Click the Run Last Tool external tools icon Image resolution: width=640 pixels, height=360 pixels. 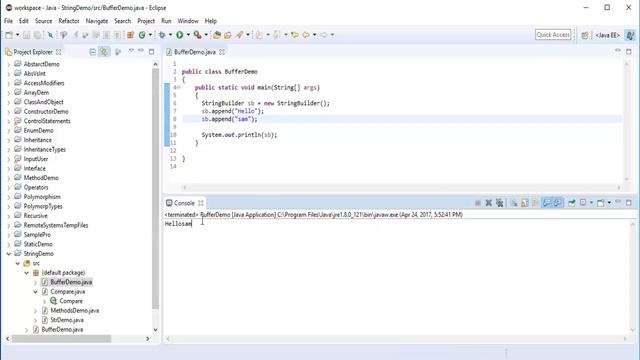coord(198,35)
